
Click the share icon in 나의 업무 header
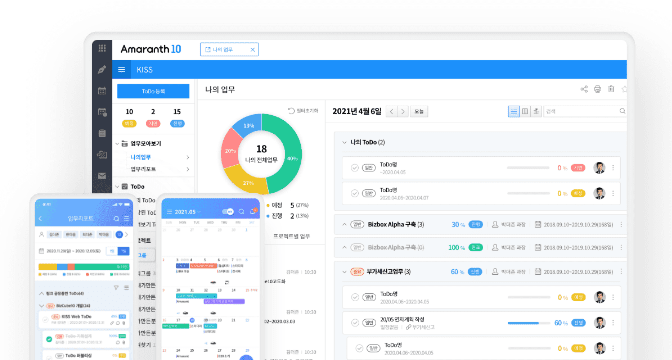(x=584, y=89)
